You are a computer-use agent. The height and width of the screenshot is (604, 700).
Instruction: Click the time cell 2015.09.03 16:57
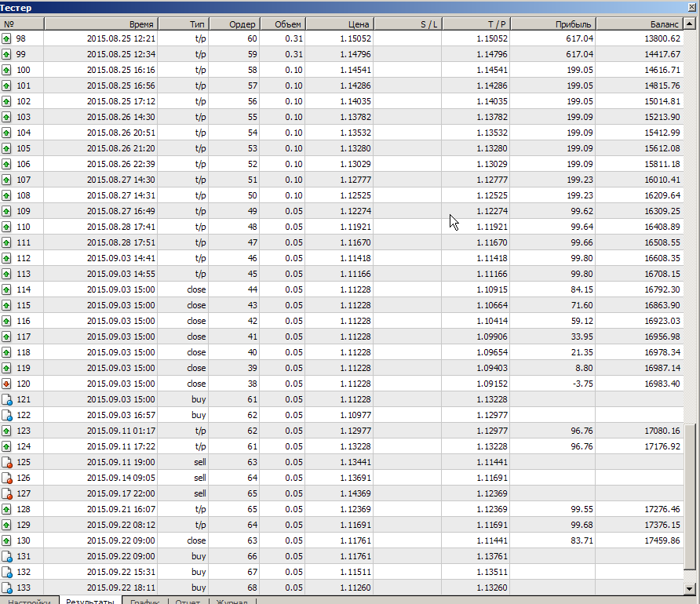[x=121, y=415]
